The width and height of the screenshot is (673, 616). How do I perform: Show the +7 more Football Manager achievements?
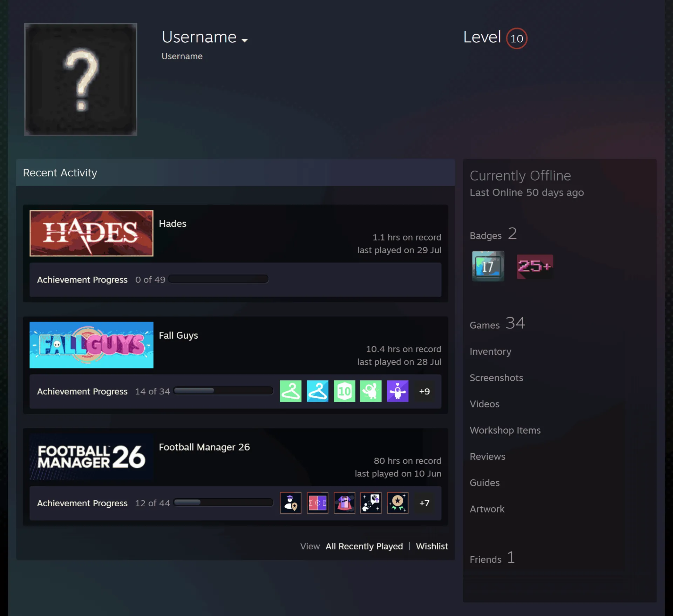[x=424, y=503]
